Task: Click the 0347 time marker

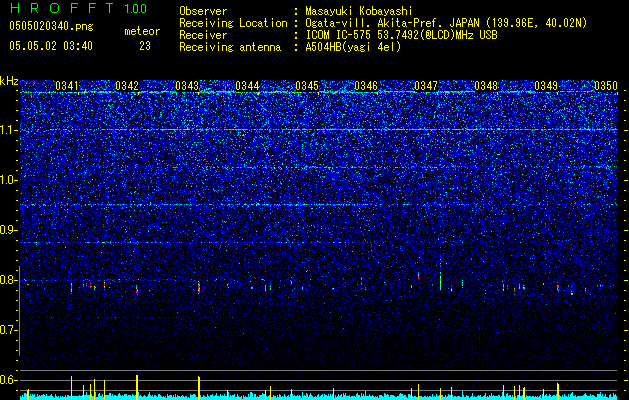Action: tap(426, 86)
